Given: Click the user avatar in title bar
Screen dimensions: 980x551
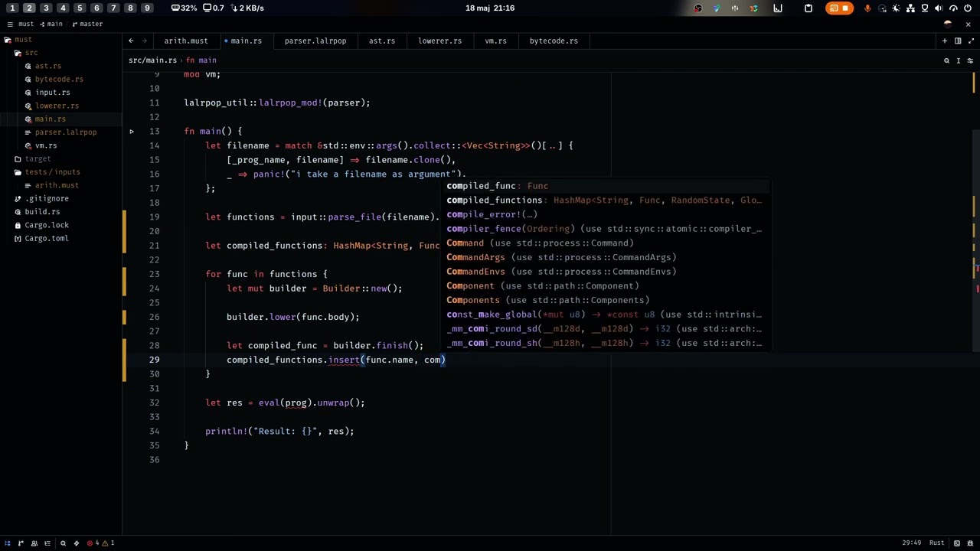Looking at the screenshot, I should [948, 24].
